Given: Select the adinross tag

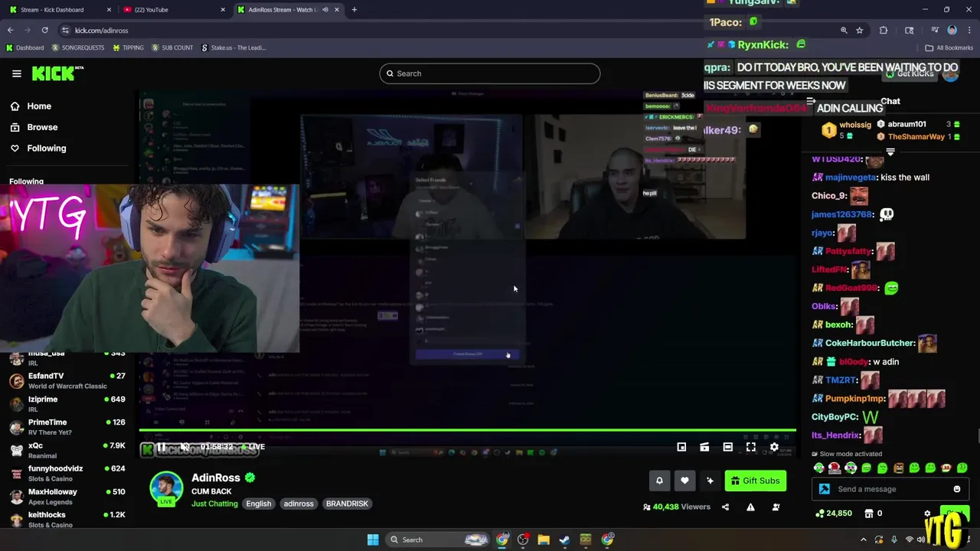Looking at the screenshot, I should [x=299, y=504].
